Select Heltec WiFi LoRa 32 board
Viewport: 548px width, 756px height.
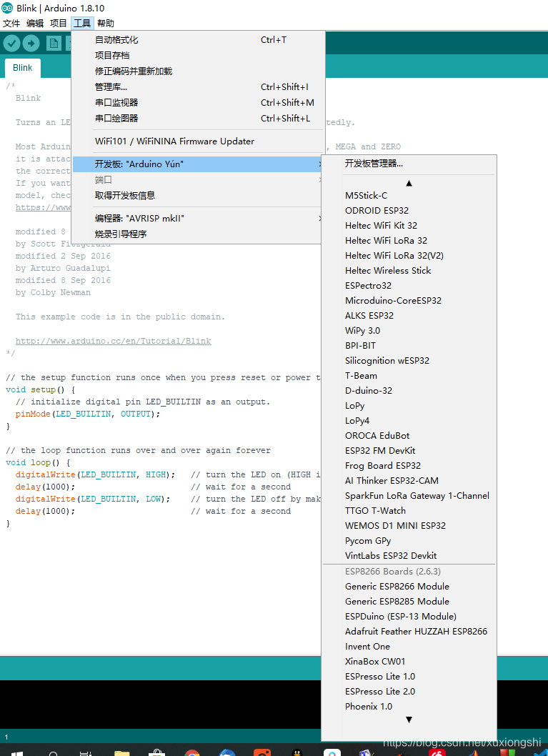click(x=409, y=241)
